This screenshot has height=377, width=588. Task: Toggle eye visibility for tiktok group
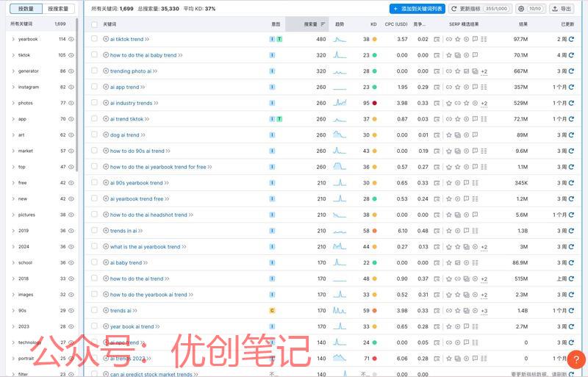tap(71, 55)
